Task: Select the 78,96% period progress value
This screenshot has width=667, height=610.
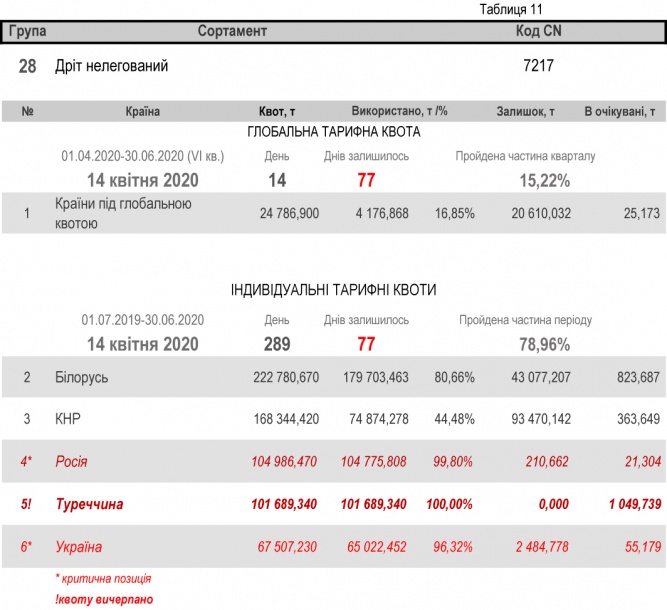Action: [544, 344]
